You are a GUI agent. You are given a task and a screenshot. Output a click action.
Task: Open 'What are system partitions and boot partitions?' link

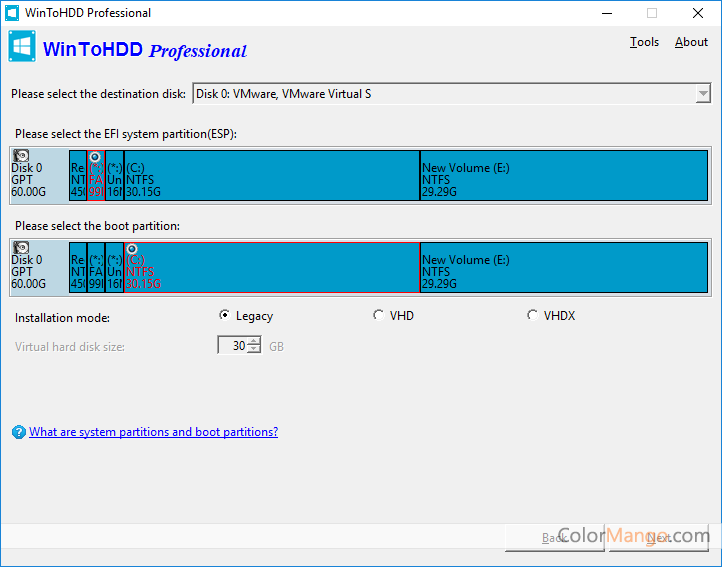153,432
